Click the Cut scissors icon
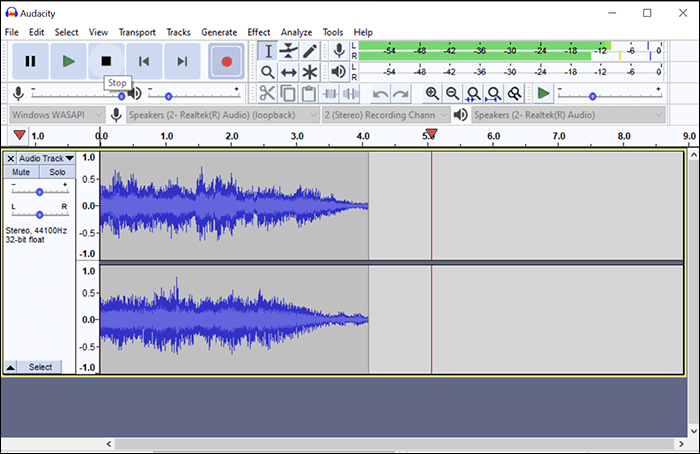 267,93
